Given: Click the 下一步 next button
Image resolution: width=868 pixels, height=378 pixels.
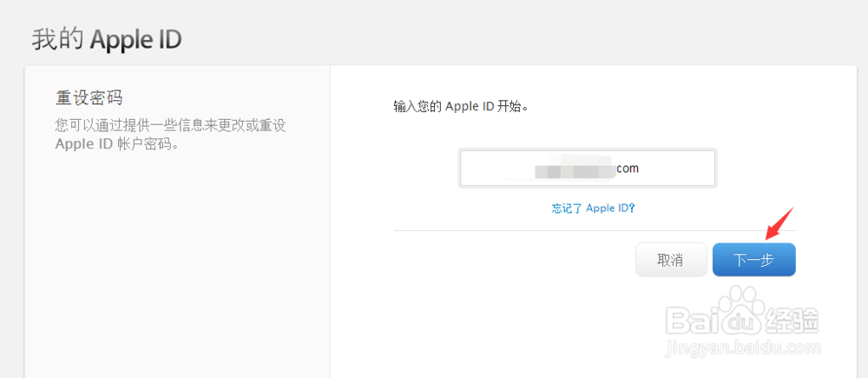Looking at the screenshot, I should point(753,260).
